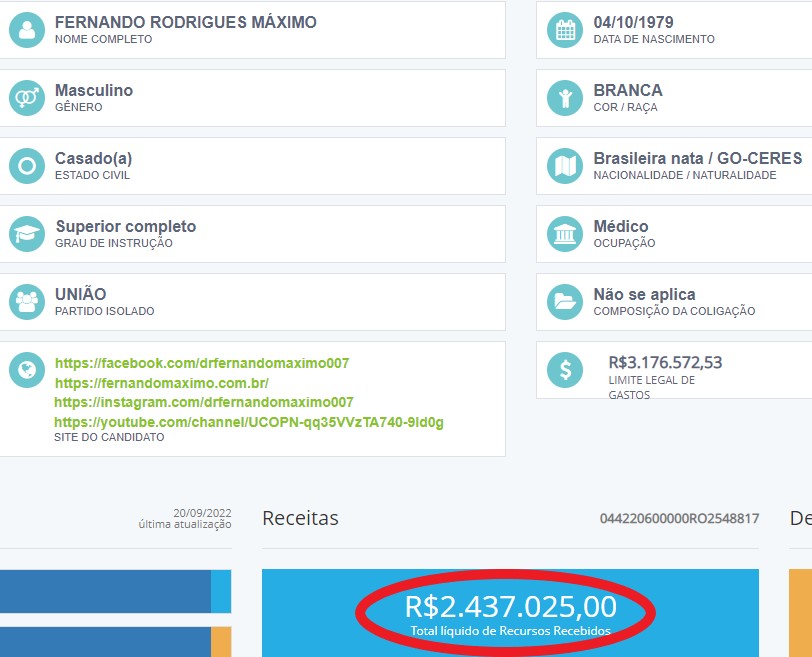Click the building icon beside Ocupação

565,234
